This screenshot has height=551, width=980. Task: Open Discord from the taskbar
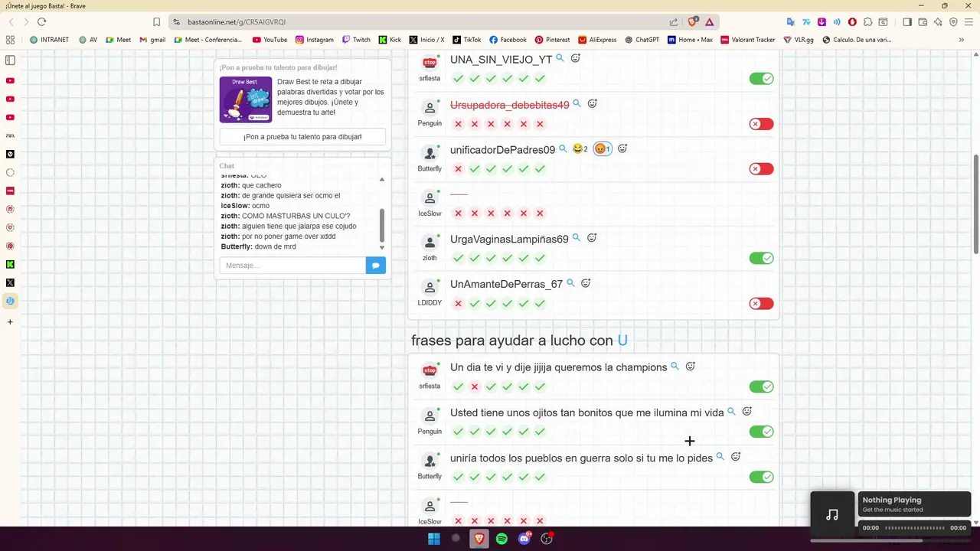click(524, 539)
